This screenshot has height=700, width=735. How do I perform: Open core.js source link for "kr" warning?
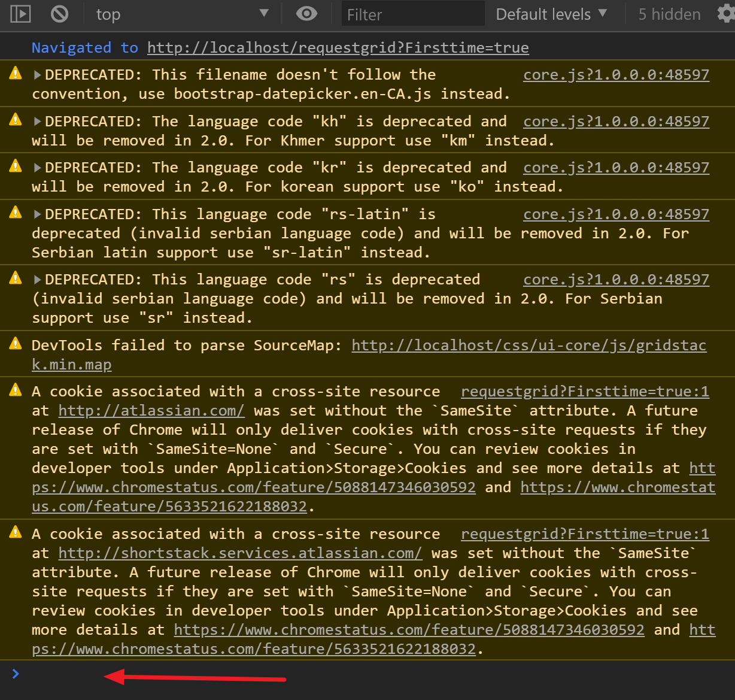pyautogui.click(x=616, y=168)
